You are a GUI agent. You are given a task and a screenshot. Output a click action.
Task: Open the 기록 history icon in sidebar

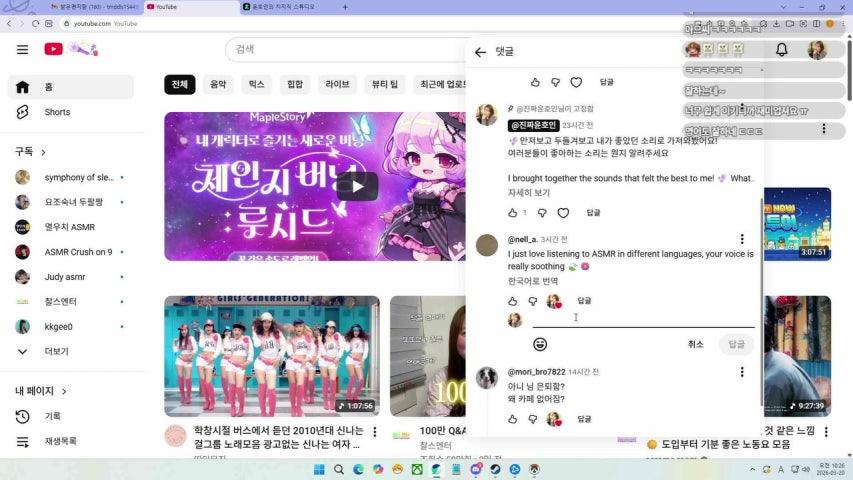tap(22, 415)
